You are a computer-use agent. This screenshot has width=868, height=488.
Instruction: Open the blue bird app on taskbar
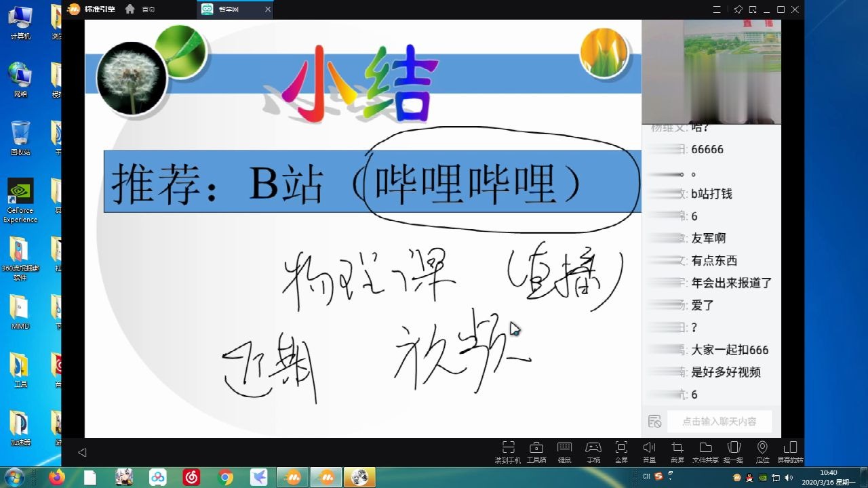pyautogui.click(x=258, y=477)
